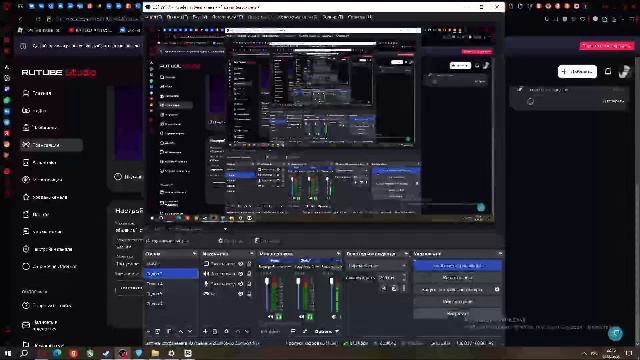
Task: Open File menu in OBS menu bar
Action: tap(154, 17)
